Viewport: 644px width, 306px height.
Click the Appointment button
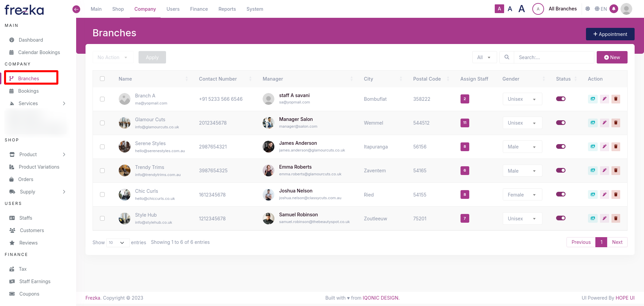click(610, 34)
